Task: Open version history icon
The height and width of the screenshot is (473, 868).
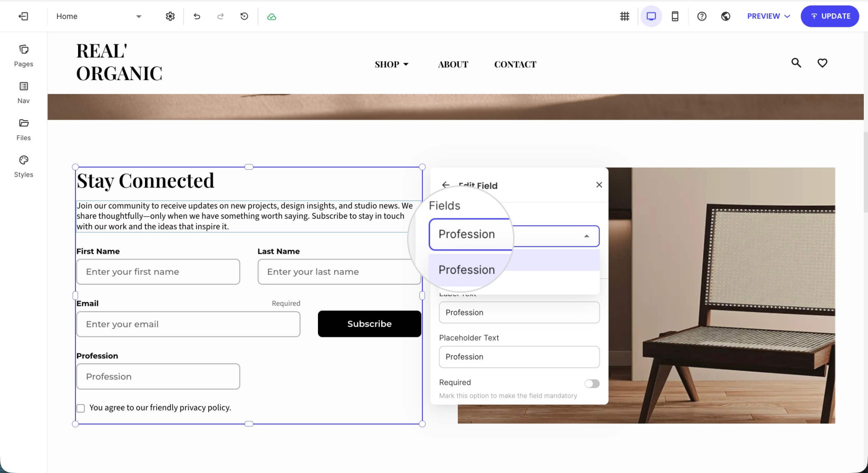Action: 244,16
